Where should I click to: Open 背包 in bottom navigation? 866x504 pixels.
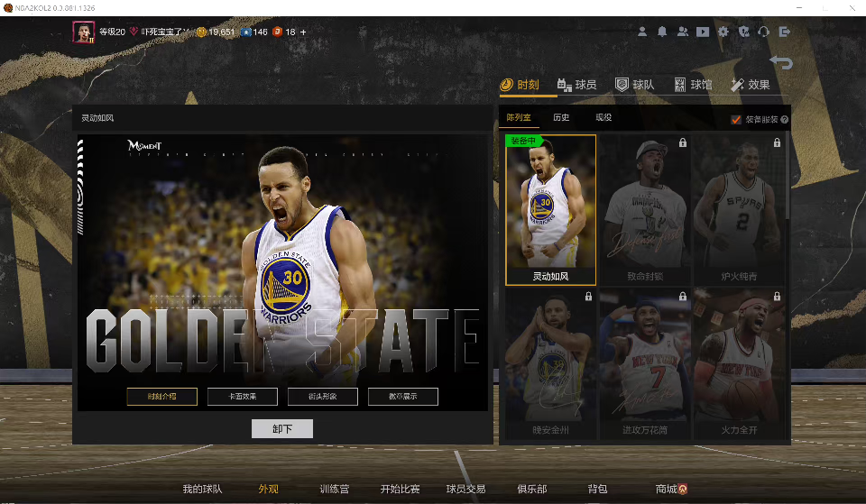coord(597,489)
